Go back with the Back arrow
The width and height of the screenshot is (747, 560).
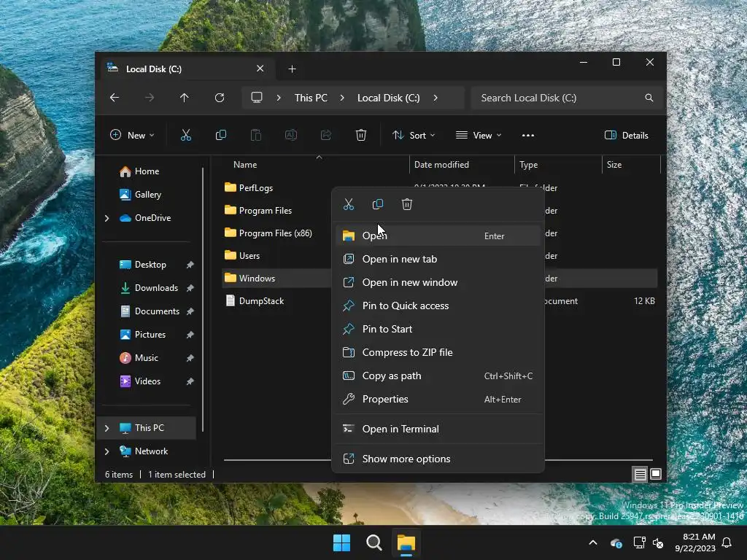115,98
